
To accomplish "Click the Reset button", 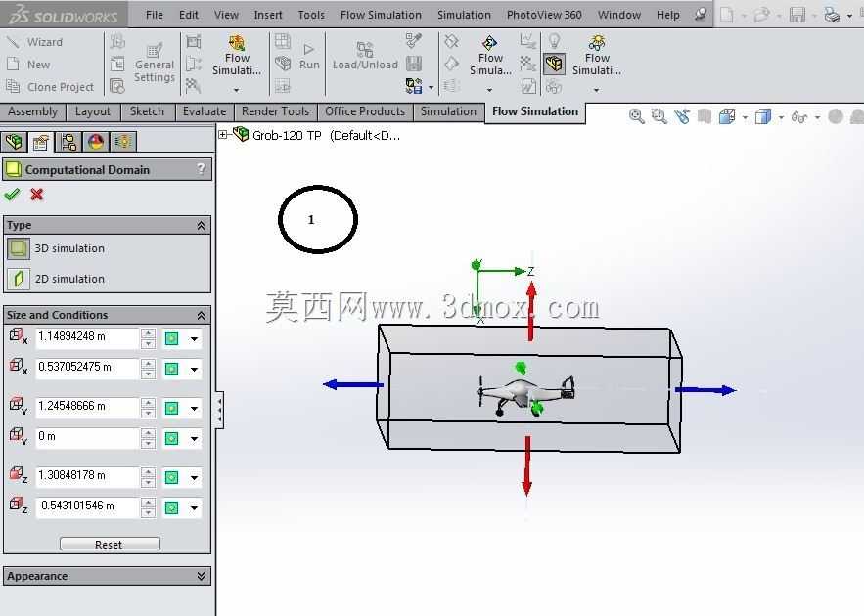I will tap(110, 544).
